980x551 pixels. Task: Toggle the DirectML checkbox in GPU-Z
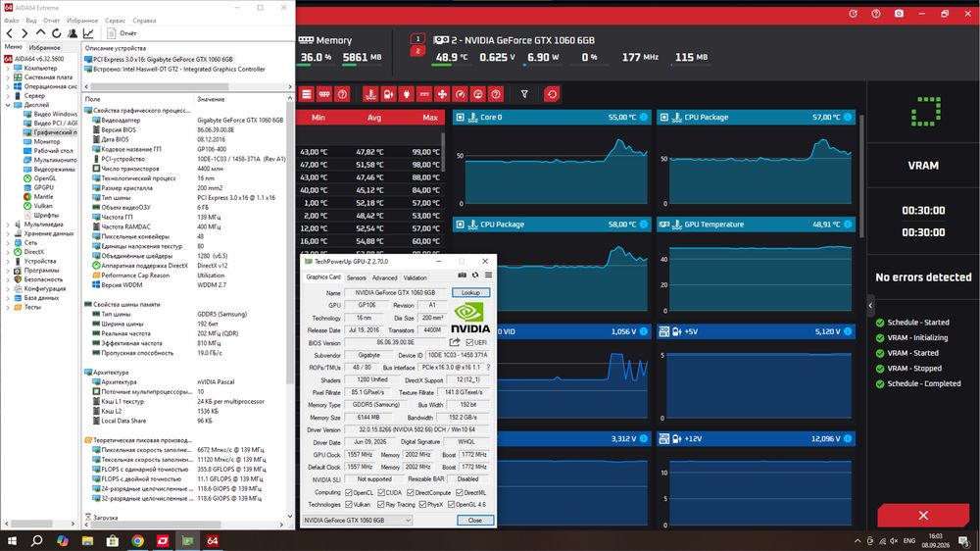pyautogui.click(x=460, y=493)
